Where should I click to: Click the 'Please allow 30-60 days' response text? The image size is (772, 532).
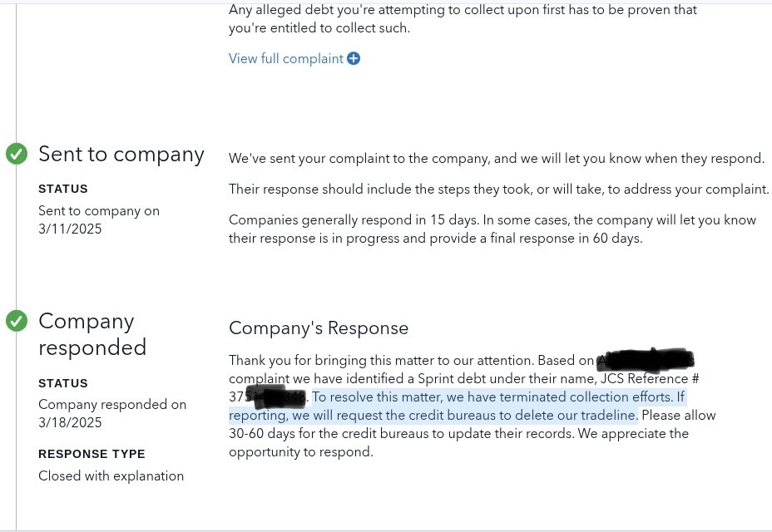tap(473, 424)
